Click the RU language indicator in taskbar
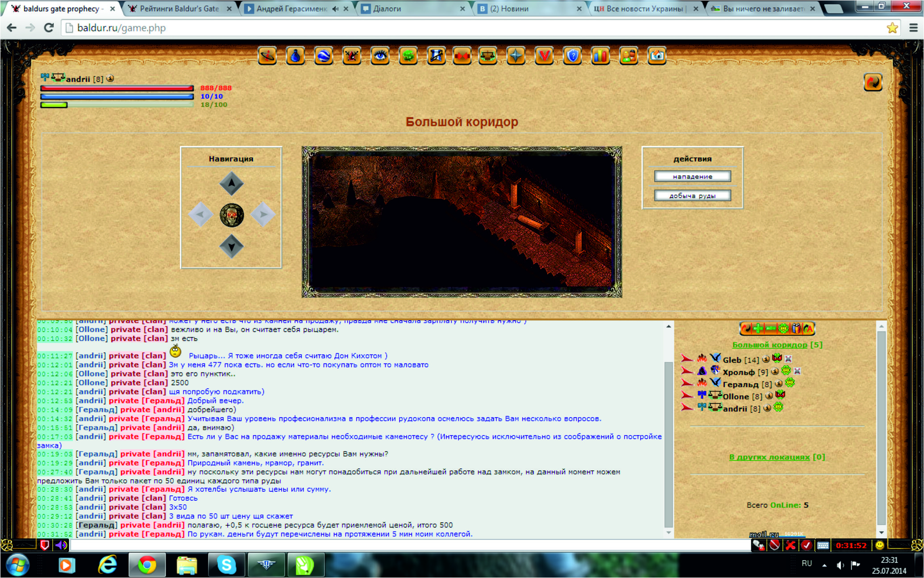This screenshot has height=578, width=924. (x=807, y=563)
